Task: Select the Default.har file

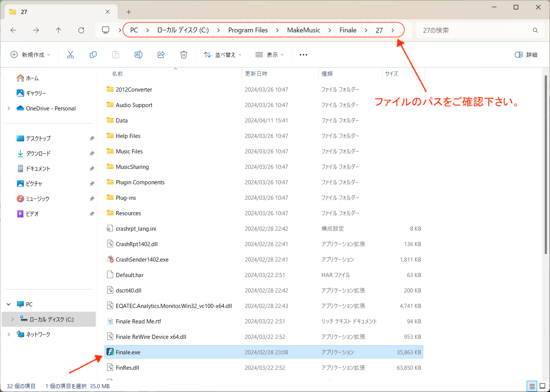Action: 129,275
